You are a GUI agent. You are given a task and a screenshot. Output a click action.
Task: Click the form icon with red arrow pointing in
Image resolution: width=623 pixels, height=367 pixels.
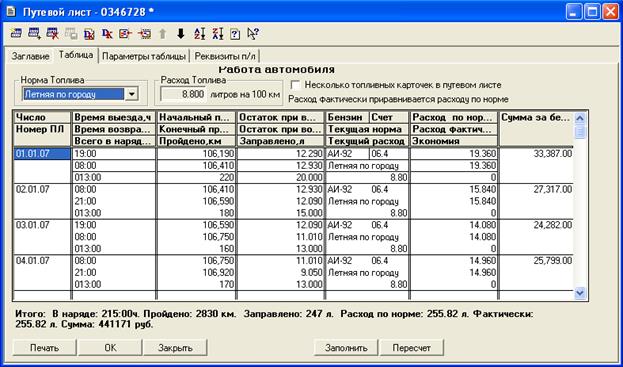pyautogui.click(x=145, y=34)
